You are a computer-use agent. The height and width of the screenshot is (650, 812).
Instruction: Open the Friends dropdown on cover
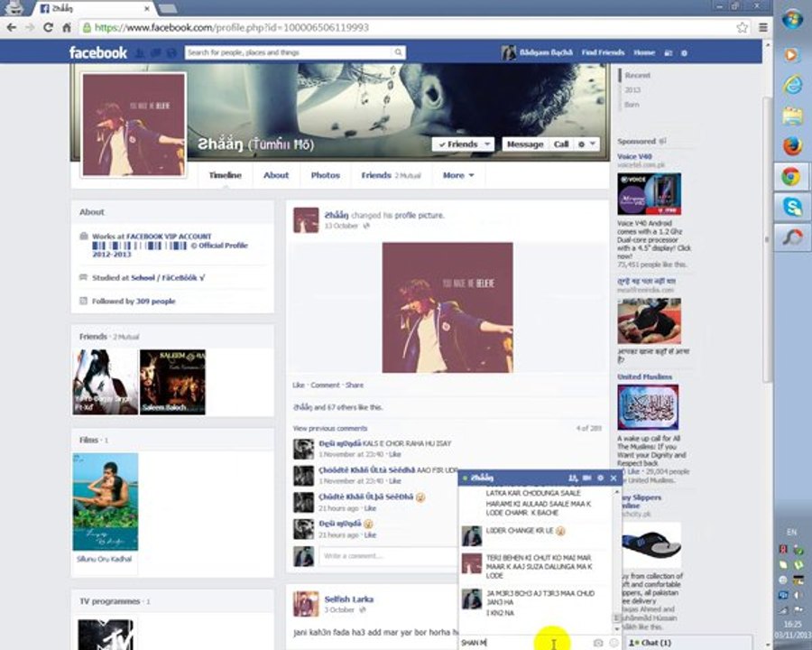tap(463, 144)
